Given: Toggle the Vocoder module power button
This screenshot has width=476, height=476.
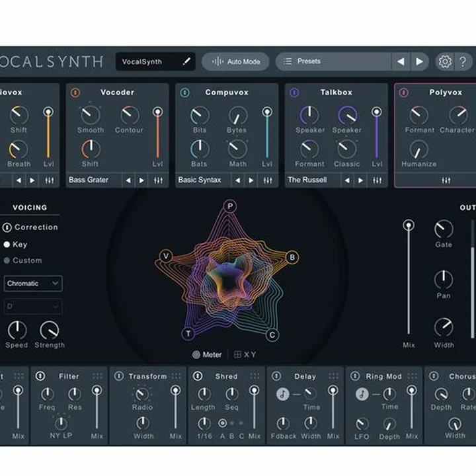Looking at the screenshot, I should [75, 93].
